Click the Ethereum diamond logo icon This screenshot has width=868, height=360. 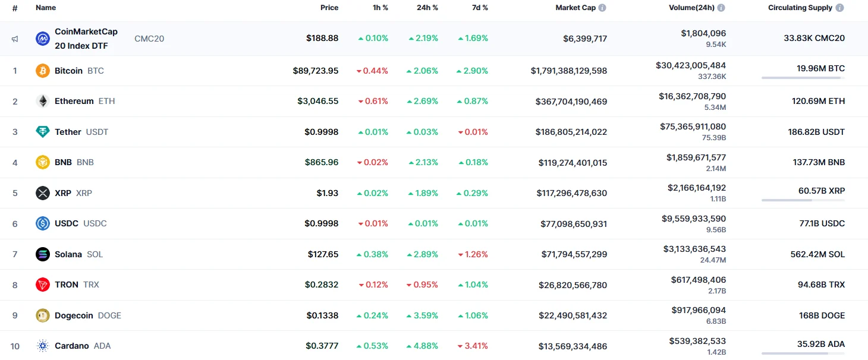43,102
